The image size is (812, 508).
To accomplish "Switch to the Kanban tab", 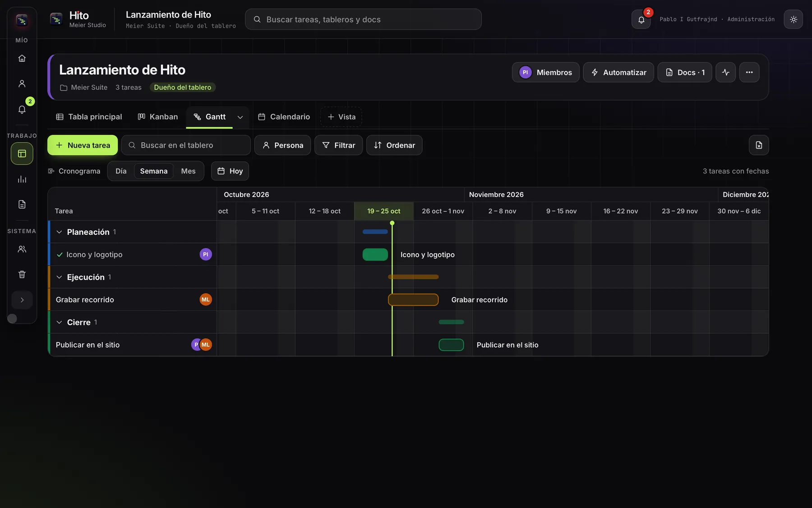I will click(x=157, y=117).
